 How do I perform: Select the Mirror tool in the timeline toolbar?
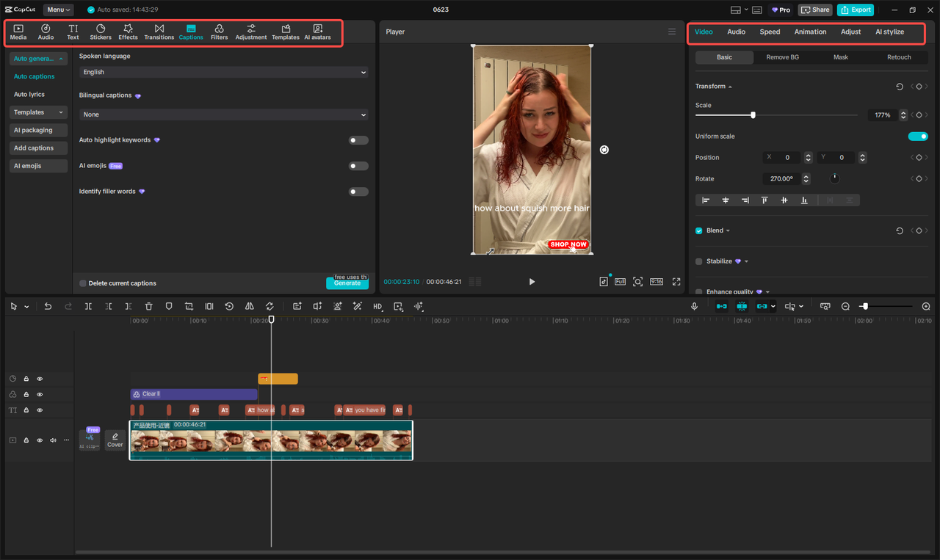[x=249, y=306]
